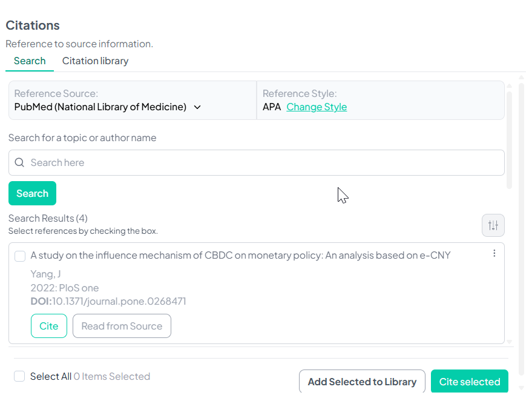Screen dimensions: 532x401
Task: Click the Cite button on the Yang J result
Action: 49,326
